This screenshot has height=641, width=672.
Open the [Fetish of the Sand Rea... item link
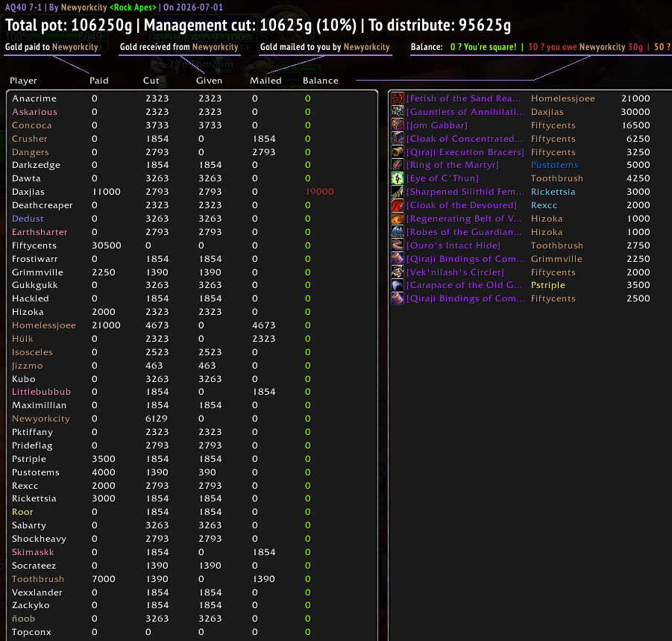pos(464,99)
